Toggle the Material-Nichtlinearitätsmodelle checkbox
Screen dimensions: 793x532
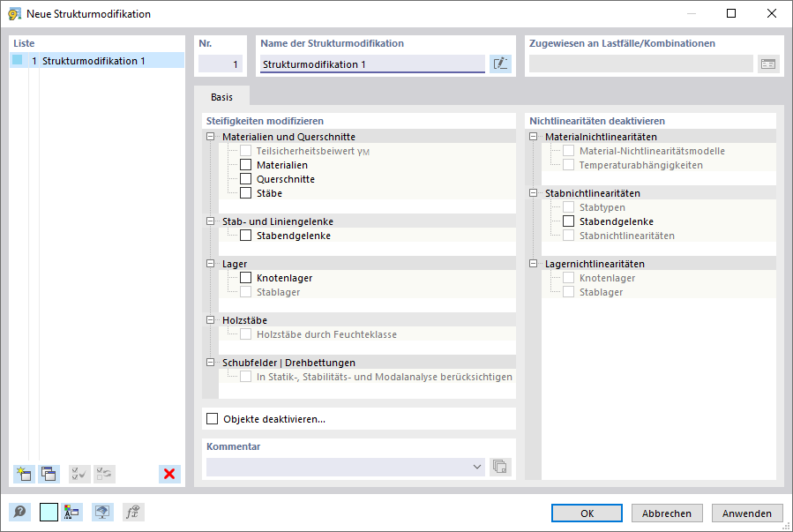click(x=568, y=151)
